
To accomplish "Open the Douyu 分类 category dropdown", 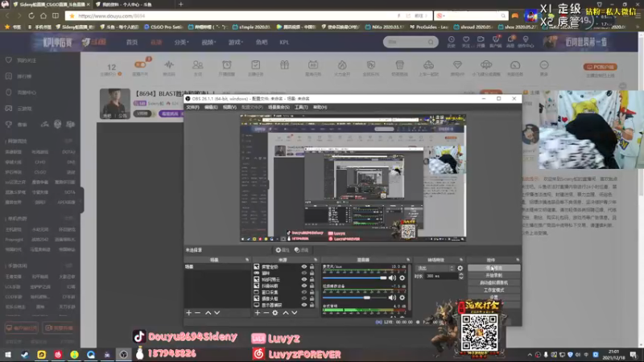I will pos(181,43).
